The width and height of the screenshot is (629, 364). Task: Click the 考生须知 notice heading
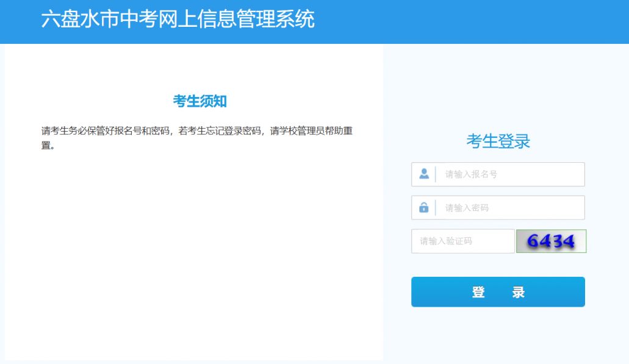[199, 101]
